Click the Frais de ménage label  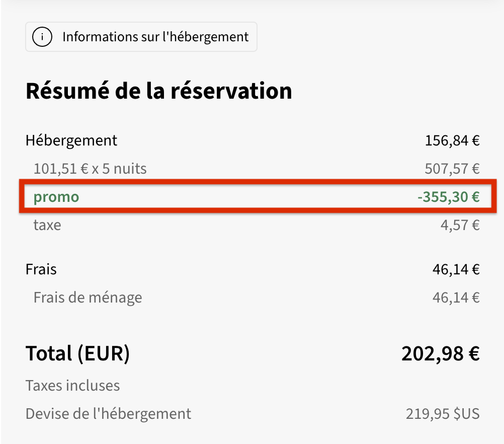[88, 298]
